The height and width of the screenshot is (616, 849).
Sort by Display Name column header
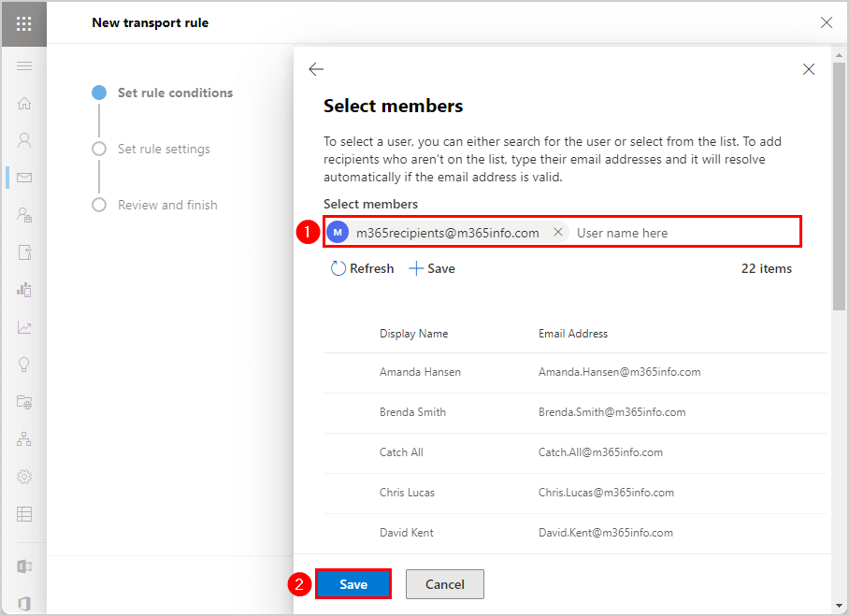[413, 334]
